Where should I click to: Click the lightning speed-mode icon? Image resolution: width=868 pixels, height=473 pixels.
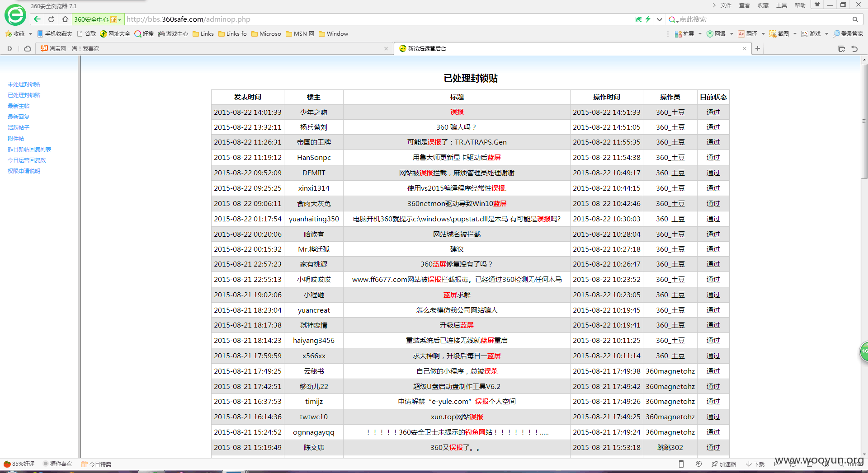pyautogui.click(x=648, y=19)
